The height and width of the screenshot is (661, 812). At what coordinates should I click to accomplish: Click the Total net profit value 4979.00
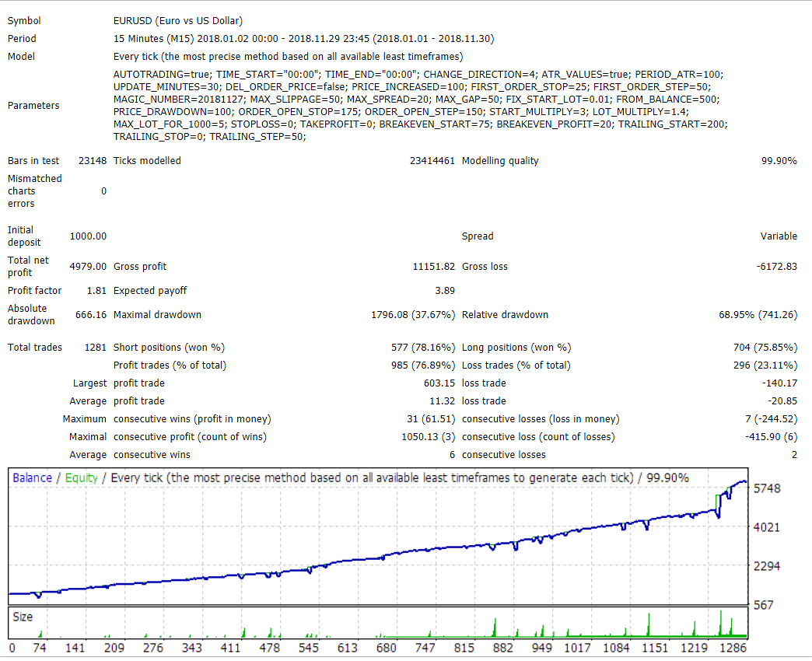88,267
